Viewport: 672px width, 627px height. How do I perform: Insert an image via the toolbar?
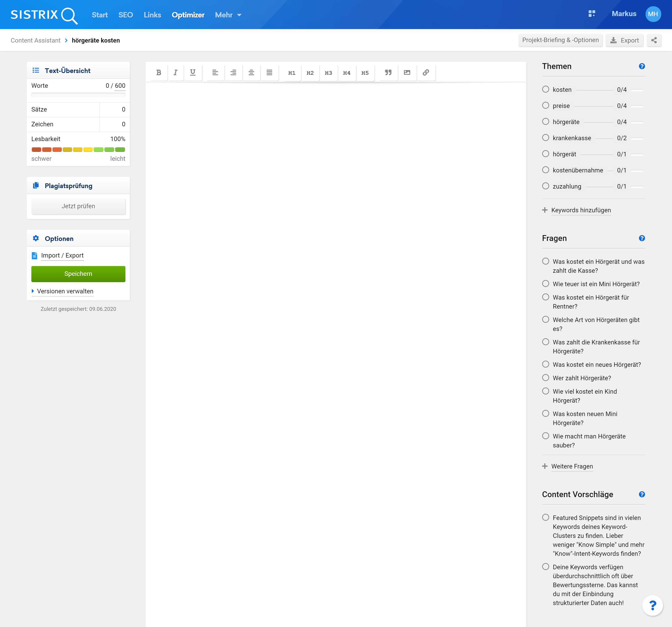click(407, 73)
